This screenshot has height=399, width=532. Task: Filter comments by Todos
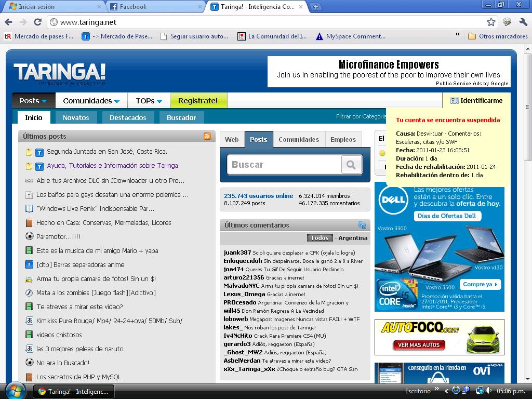coord(320,238)
